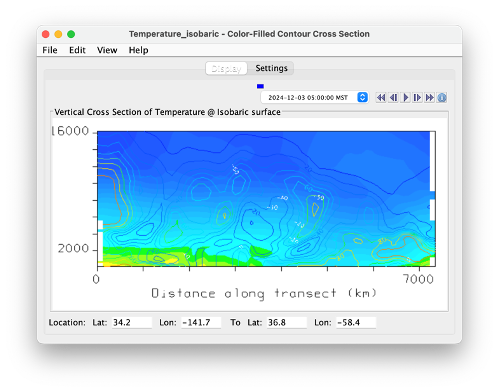This screenshot has height=392, width=498.
Task: Click the starting Lat field 34.2
Action: click(132, 323)
